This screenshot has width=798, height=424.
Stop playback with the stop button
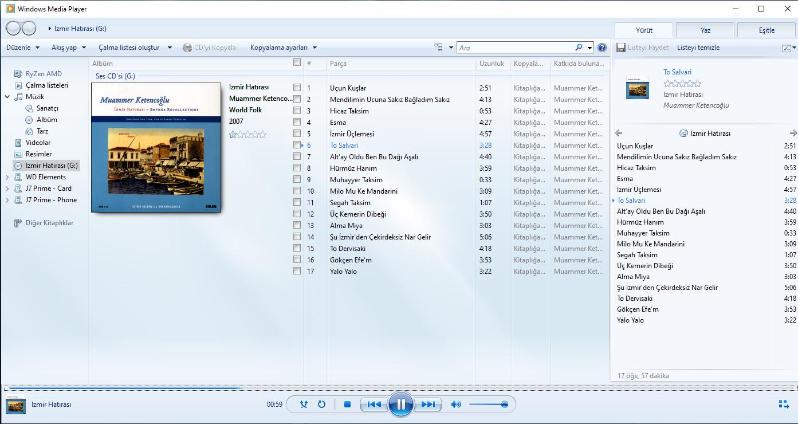coord(347,404)
